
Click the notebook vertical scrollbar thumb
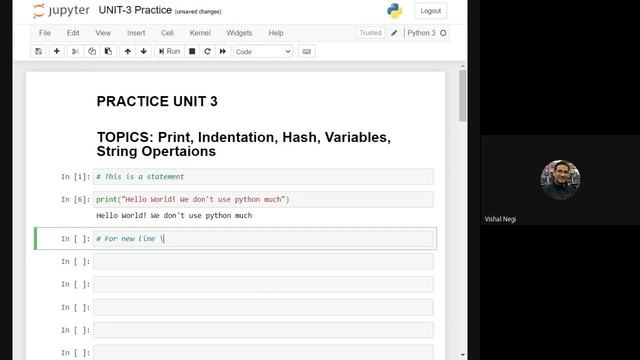coord(462,96)
